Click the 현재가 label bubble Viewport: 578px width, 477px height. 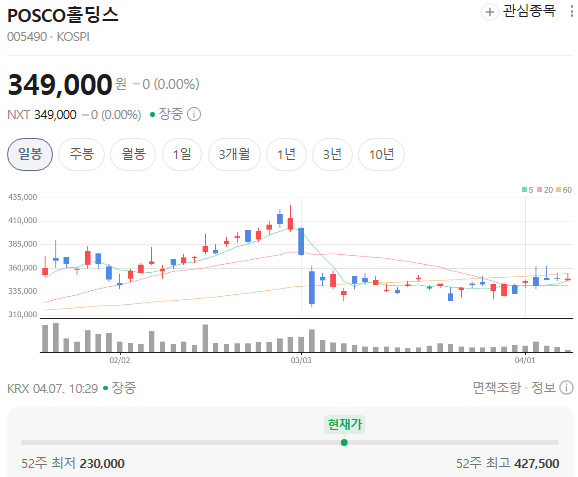tap(345, 424)
